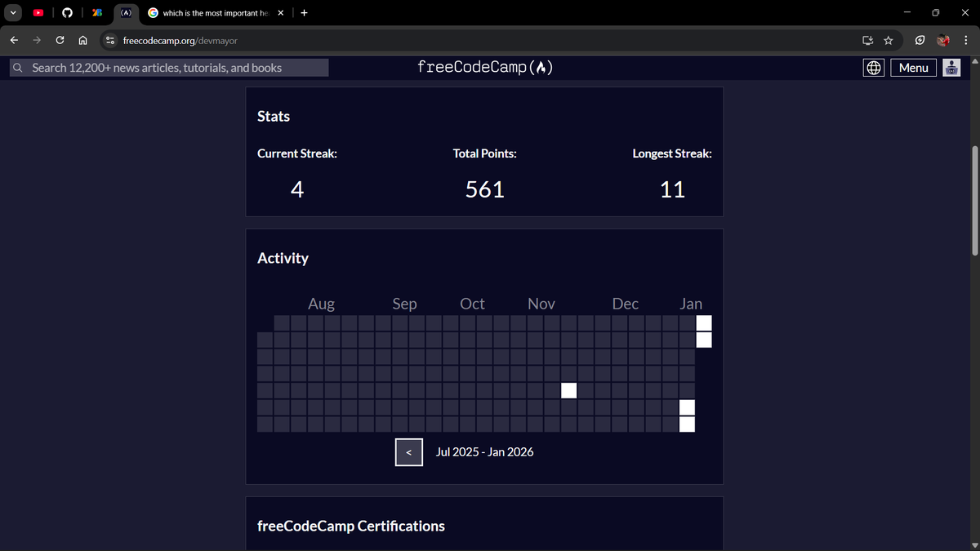Go forward in browser history

pos(38,40)
